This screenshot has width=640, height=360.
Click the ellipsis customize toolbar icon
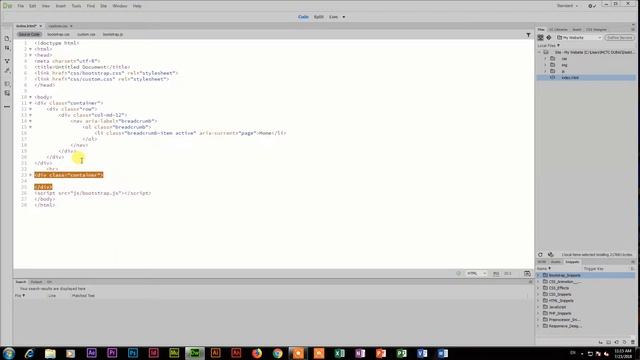[x=7, y=107]
